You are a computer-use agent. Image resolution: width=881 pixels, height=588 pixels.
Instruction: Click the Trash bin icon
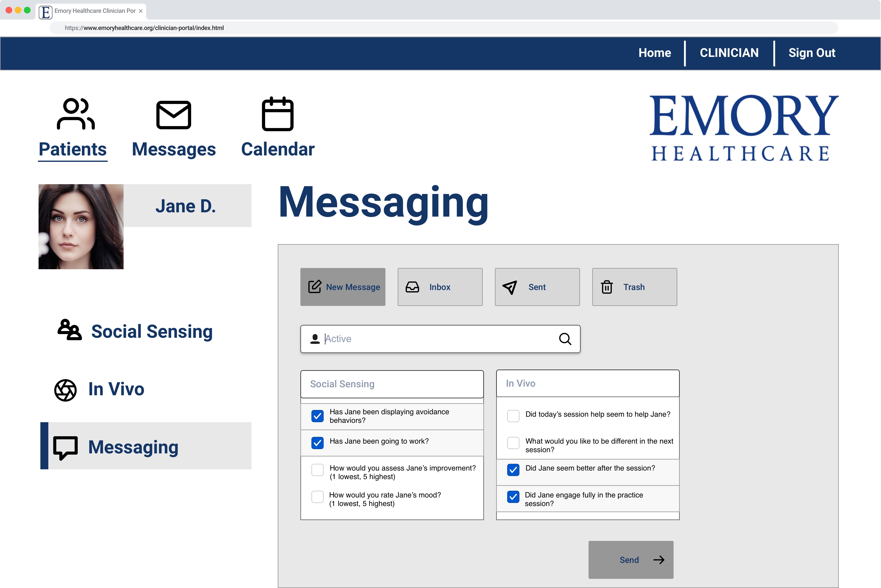pos(607,287)
